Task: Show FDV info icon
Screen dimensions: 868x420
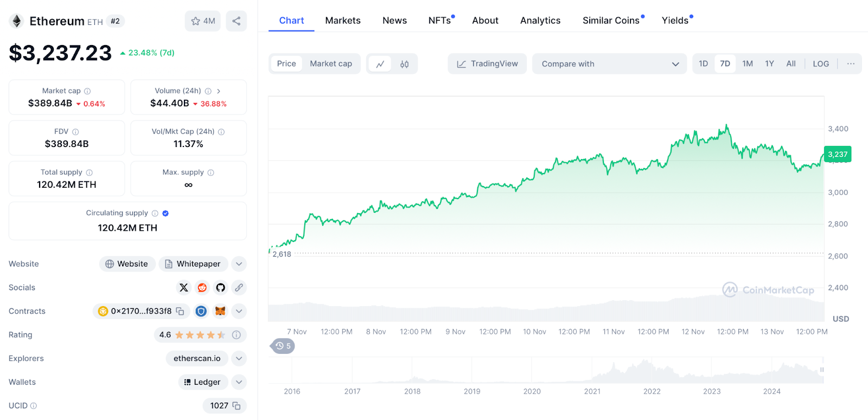Action: point(75,132)
